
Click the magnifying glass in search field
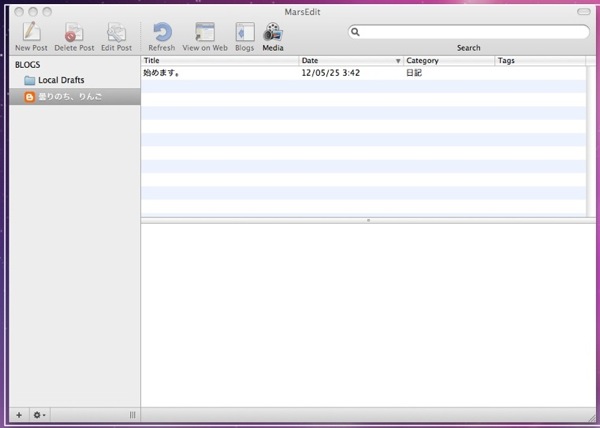[355, 32]
